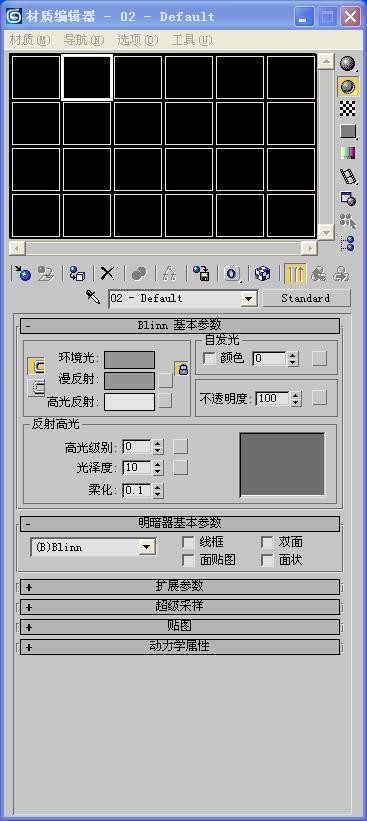Open the Sample UV Tiling flyout

tap(348, 131)
